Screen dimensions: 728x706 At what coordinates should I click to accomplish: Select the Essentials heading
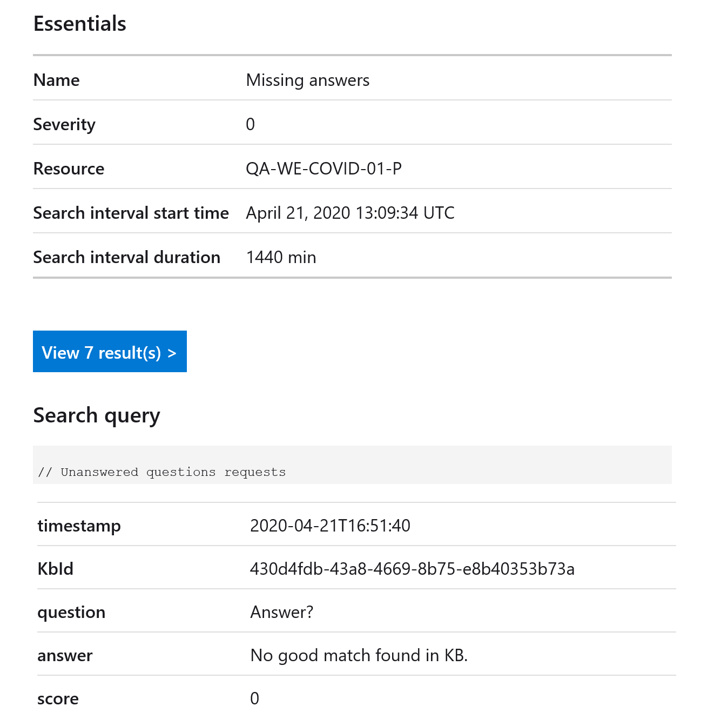pos(80,24)
